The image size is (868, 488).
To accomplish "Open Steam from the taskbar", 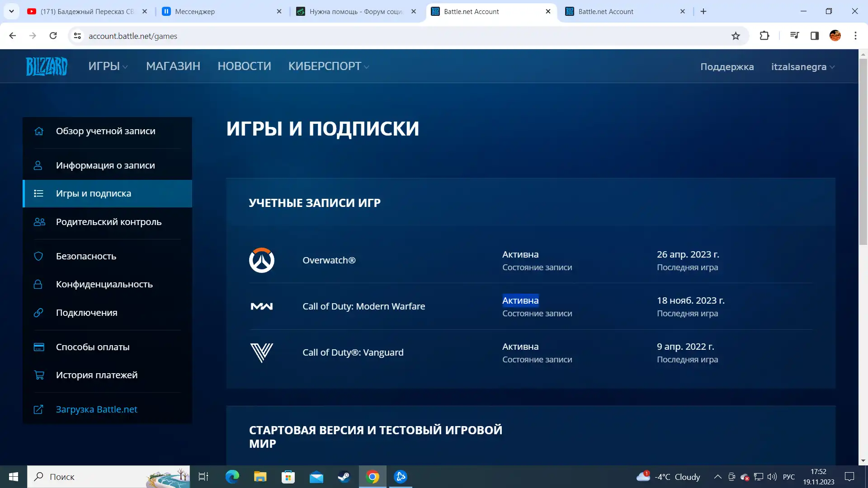I will click(x=344, y=477).
